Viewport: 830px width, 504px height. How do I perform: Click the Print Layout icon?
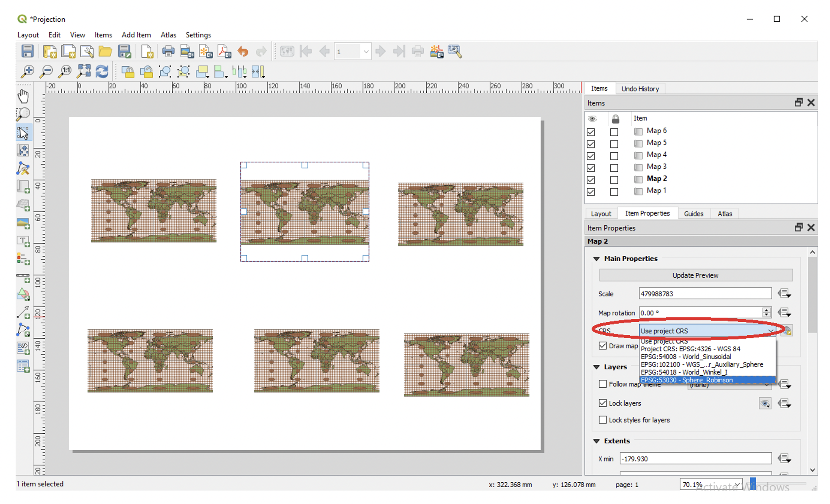[168, 51]
